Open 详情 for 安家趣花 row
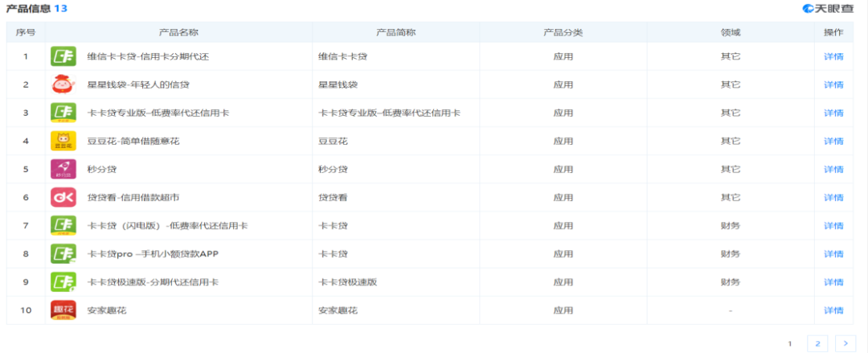The height and width of the screenshot is (353, 868). [x=833, y=310]
